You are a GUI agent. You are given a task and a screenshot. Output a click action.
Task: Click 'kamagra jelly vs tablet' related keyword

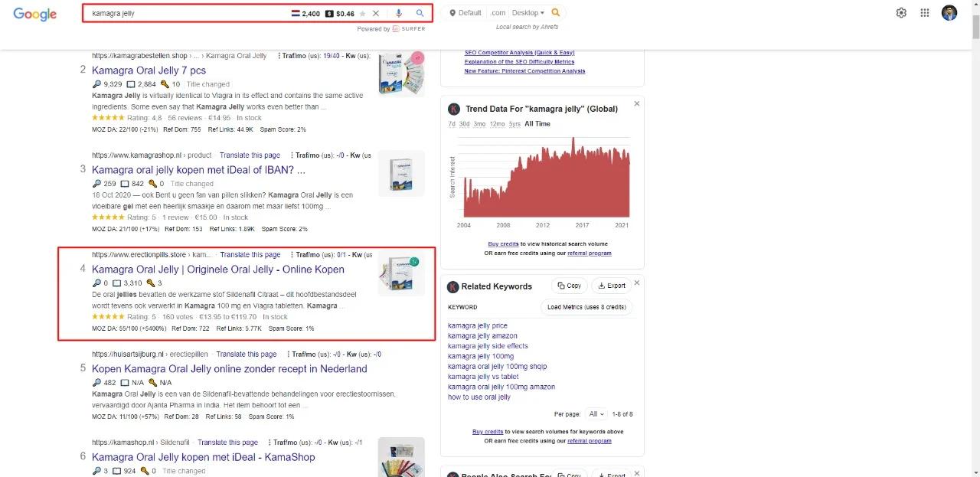coord(483,377)
